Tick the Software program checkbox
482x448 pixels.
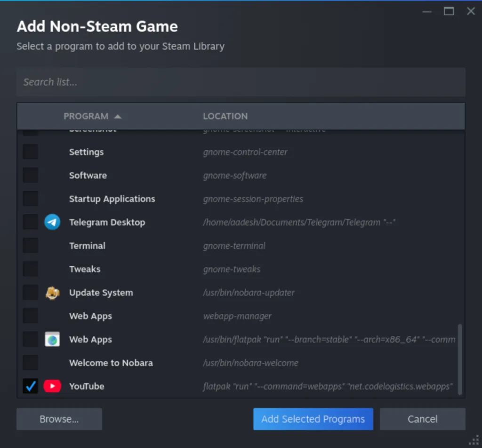(x=31, y=175)
